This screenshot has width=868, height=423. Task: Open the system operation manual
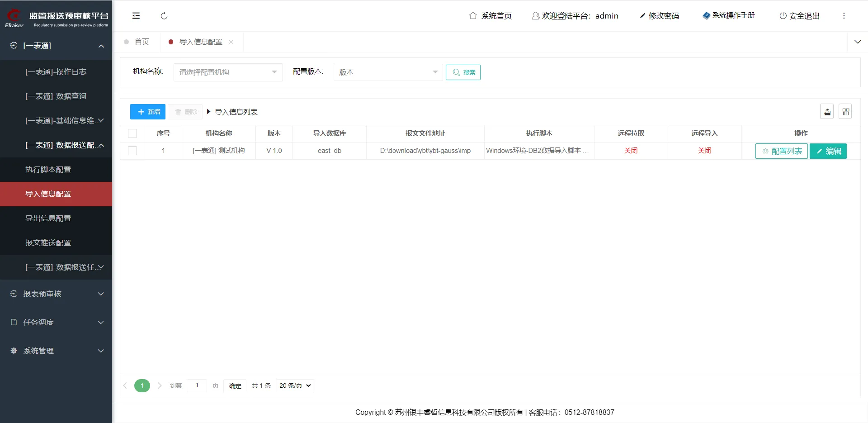(x=729, y=15)
